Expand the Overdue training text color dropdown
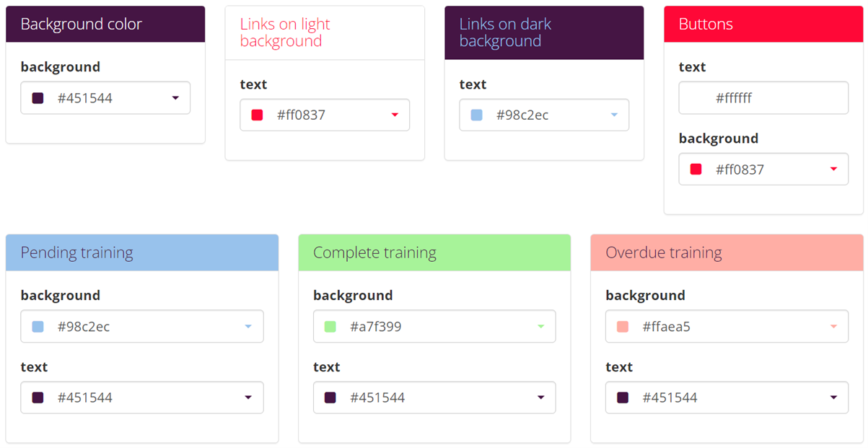 pyautogui.click(x=833, y=398)
